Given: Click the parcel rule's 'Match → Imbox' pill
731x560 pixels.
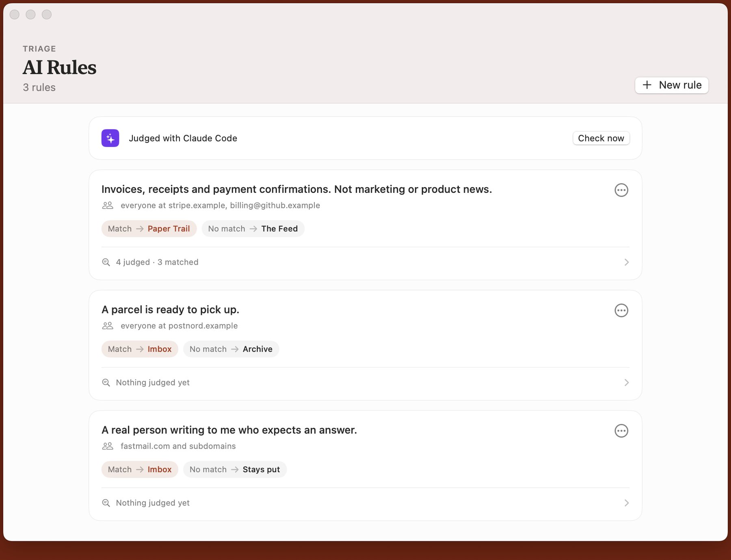Looking at the screenshot, I should click(x=140, y=349).
